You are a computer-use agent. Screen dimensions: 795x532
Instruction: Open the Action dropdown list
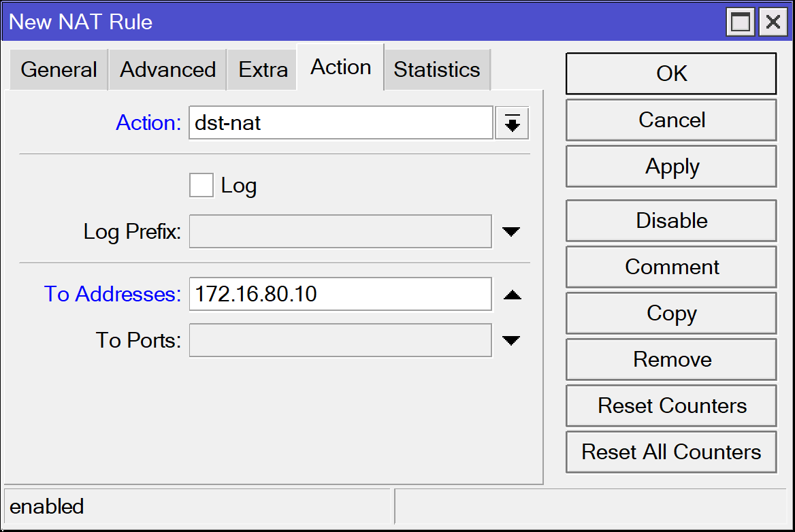pos(512,123)
